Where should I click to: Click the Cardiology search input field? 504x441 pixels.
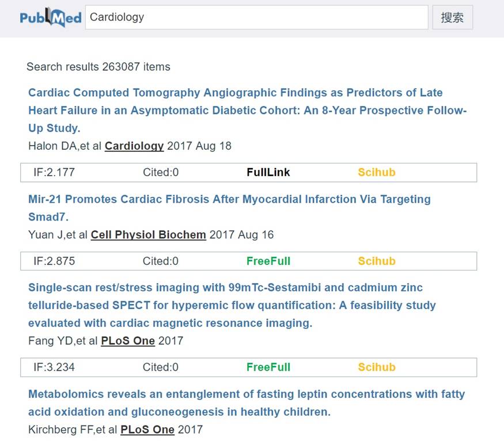(x=256, y=17)
